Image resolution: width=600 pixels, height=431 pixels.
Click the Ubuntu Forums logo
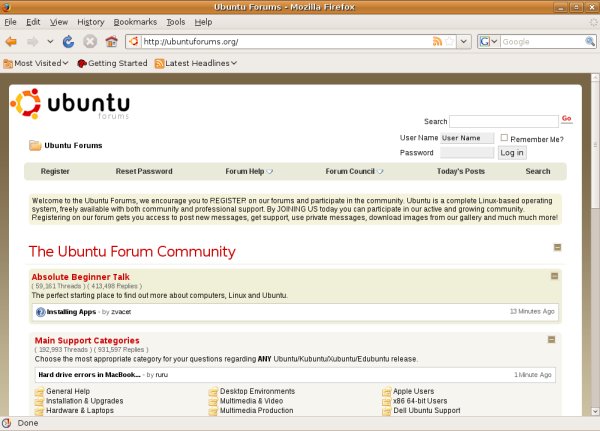pyautogui.click(x=70, y=105)
